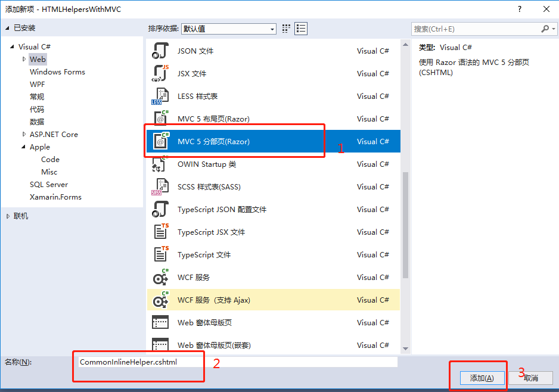This screenshot has height=392, width=559.
Task: Select the 常规 category
Action: (37, 97)
